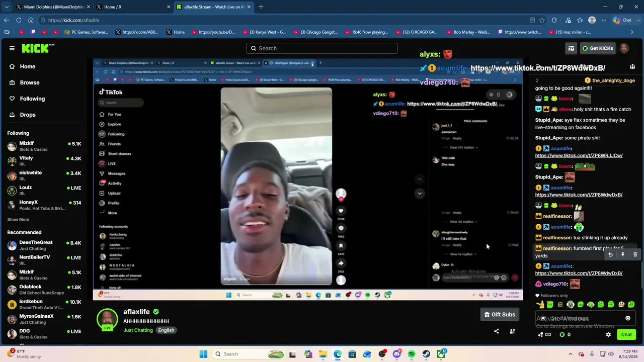The width and height of the screenshot is (644, 362).
Task: Click the browser home button
Action: pyautogui.click(x=31, y=20)
